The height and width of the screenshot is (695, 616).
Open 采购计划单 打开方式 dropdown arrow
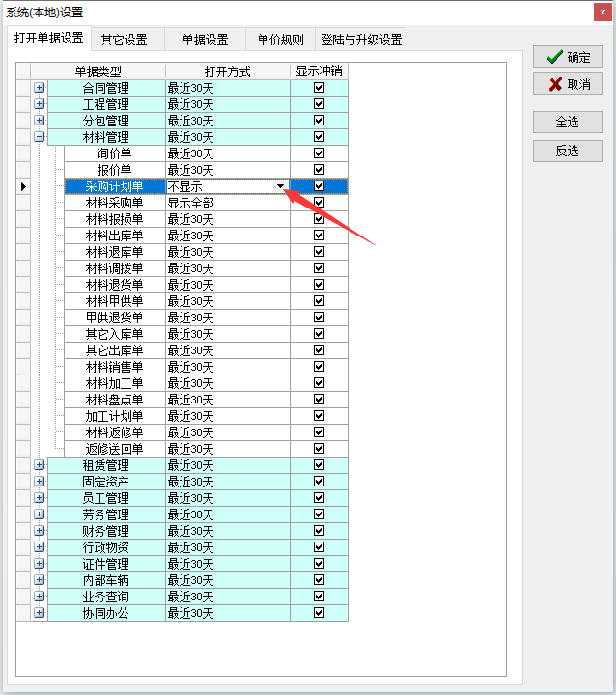(x=280, y=186)
